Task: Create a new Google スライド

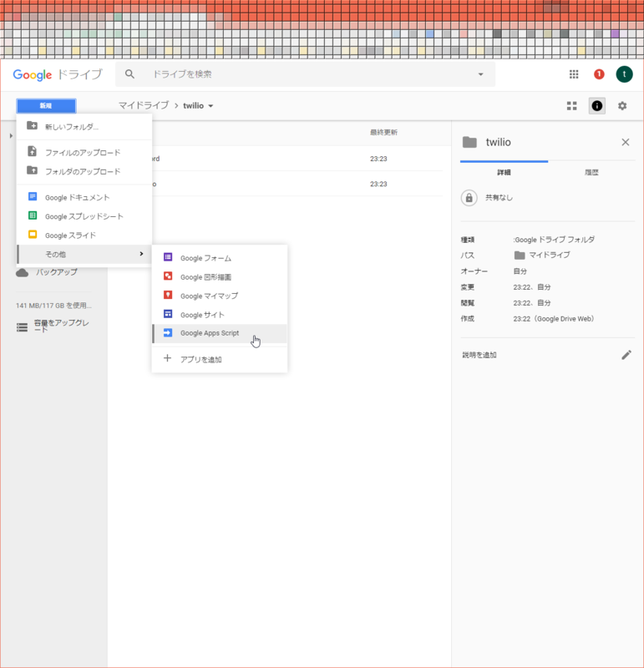Action: point(84,235)
